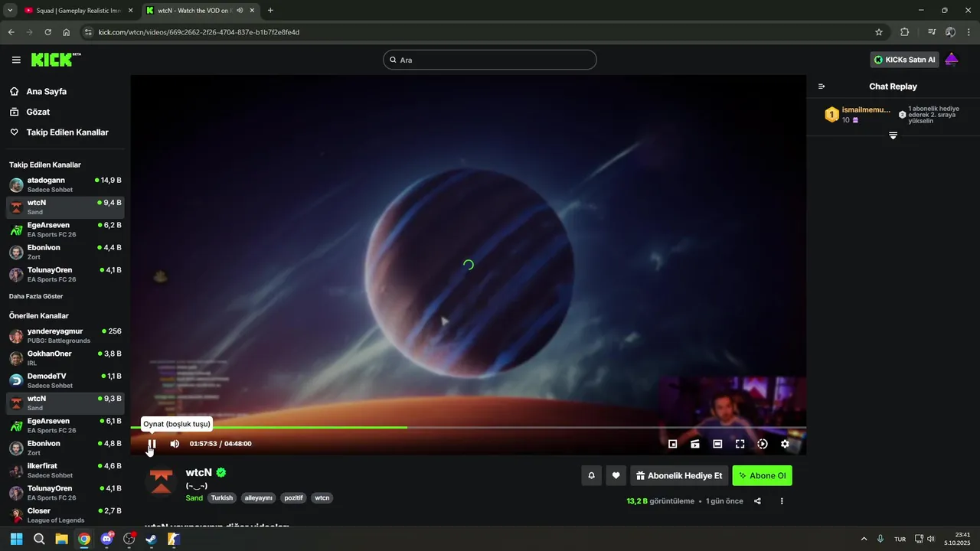Pause the video playback
The image size is (980, 551).
[x=152, y=444]
